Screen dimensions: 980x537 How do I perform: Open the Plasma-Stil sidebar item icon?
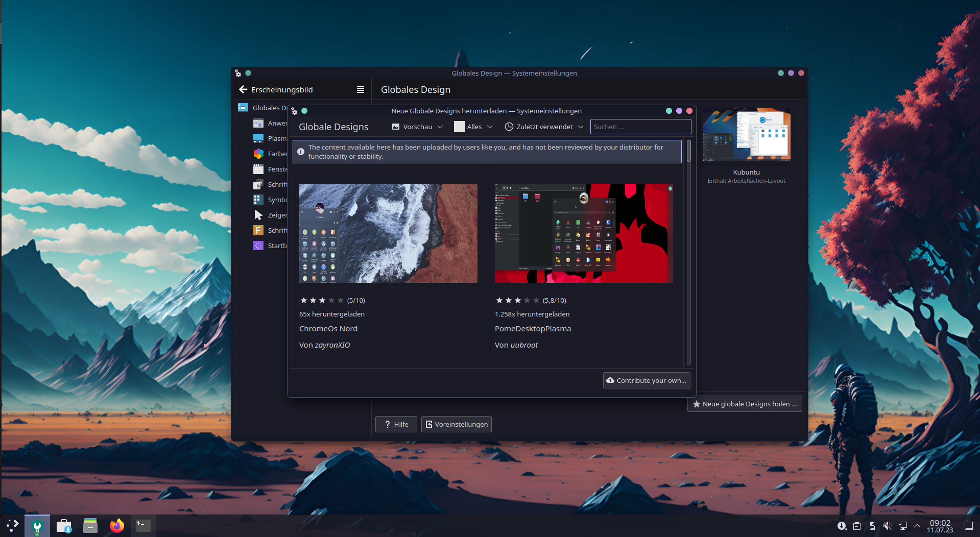(x=258, y=138)
